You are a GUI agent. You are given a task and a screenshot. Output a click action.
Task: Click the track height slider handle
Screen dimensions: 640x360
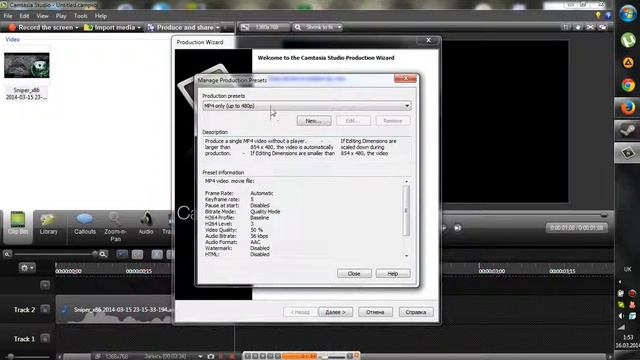(10, 356)
